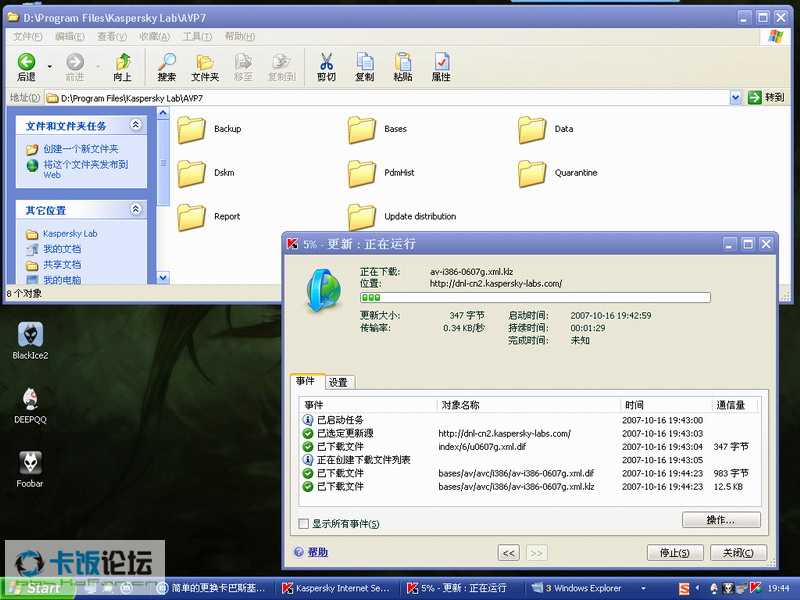Viewport: 800px width, 600px height.
Task: Select the Report folder
Action: [x=209, y=217]
